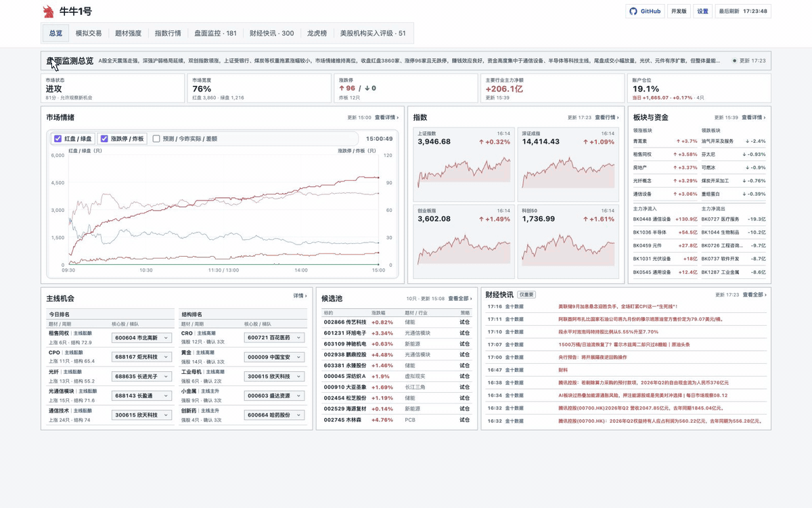This screenshot has height=508, width=812.
Task: Enable the 预测 / 今昨实际 / 差额 checkbox
Action: (156, 138)
